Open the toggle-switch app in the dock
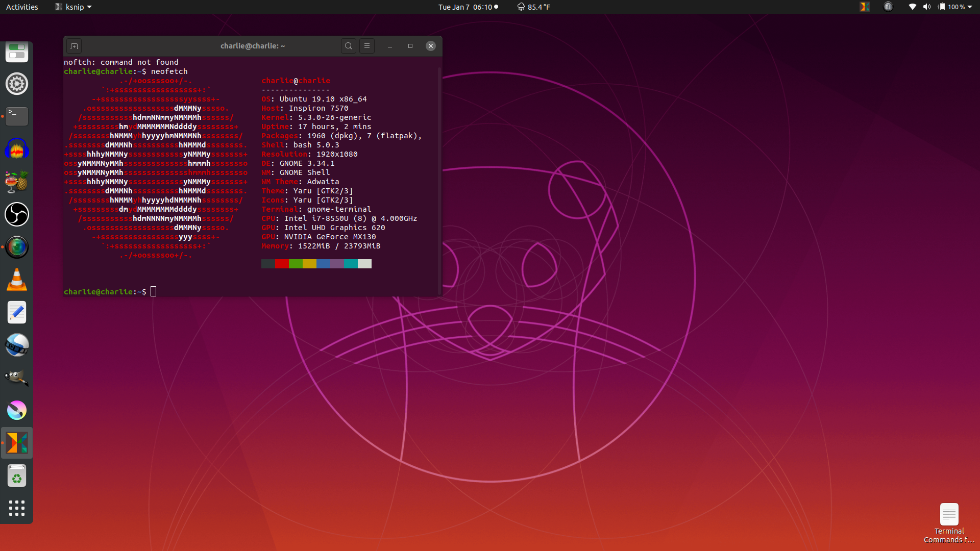Image resolution: width=980 pixels, height=551 pixels. point(17,52)
